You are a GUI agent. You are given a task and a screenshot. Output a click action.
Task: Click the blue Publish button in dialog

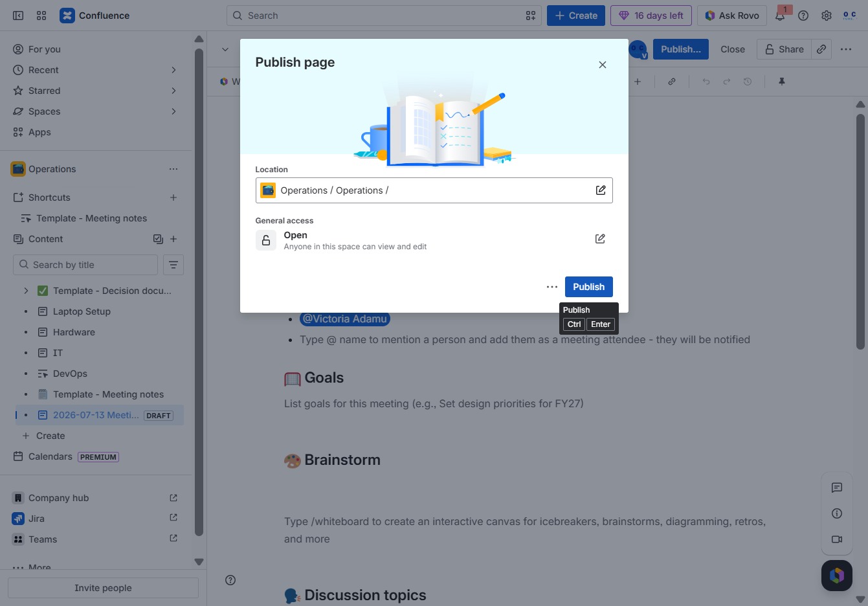click(588, 287)
